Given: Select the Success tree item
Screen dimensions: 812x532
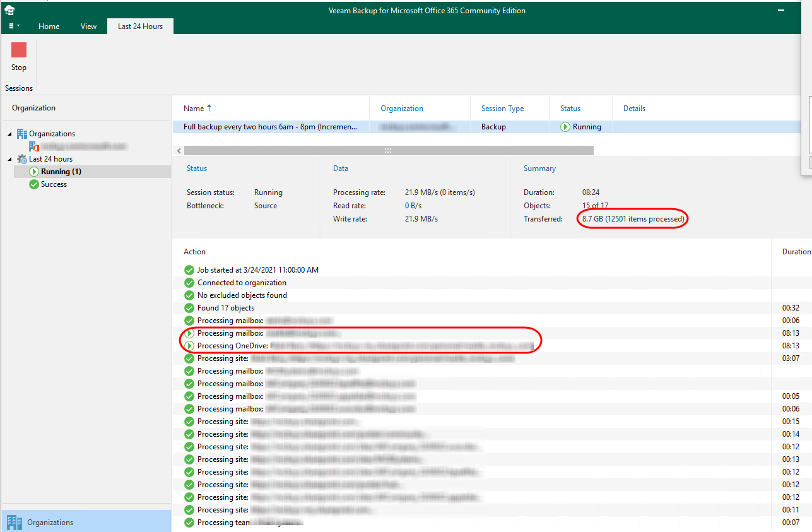Looking at the screenshot, I should (54, 184).
